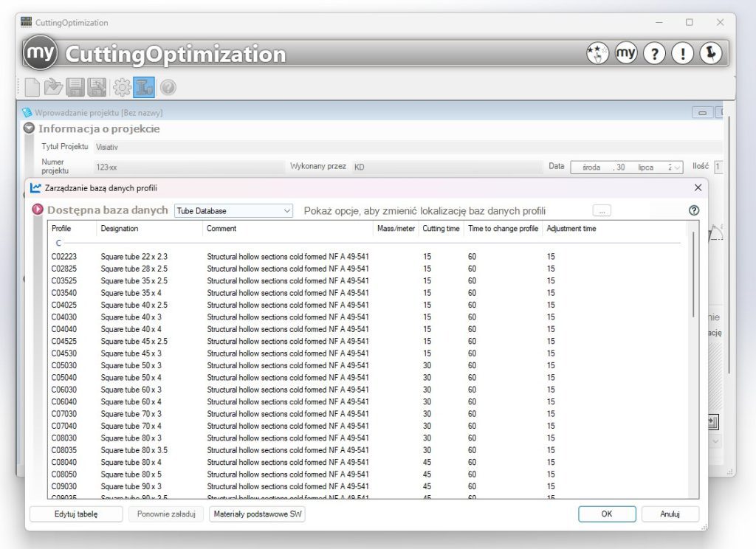Select the 'Square tube 60 x 3' designation

coord(131,390)
